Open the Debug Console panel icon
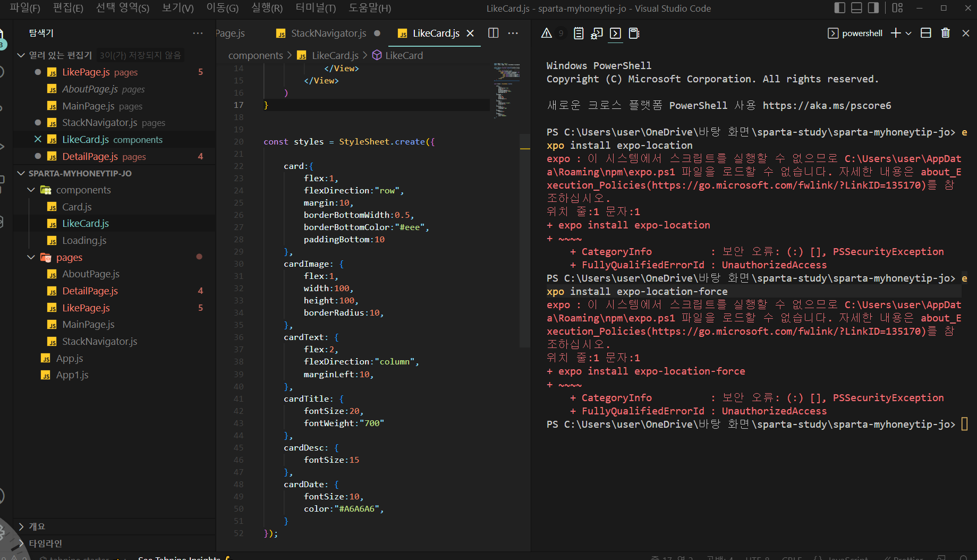The height and width of the screenshot is (560, 977). pyautogui.click(x=597, y=33)
